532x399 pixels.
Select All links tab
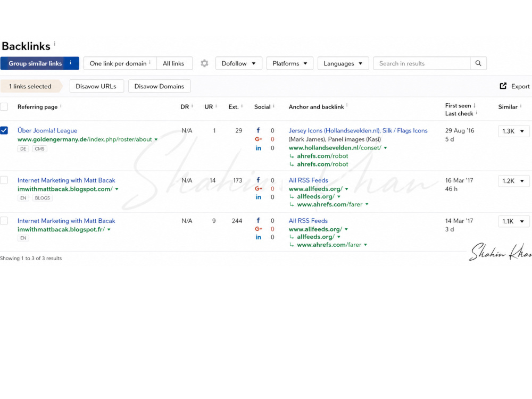tap(173, 63)
